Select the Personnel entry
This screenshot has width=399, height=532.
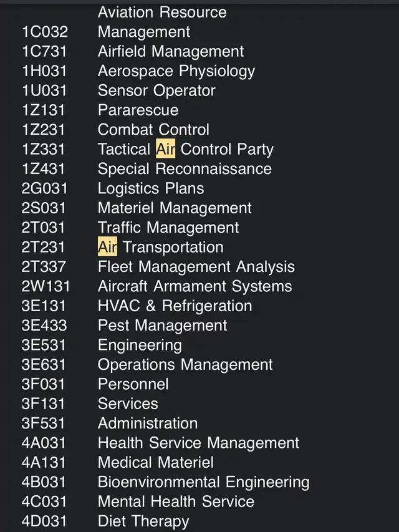[x=133, y=384]
